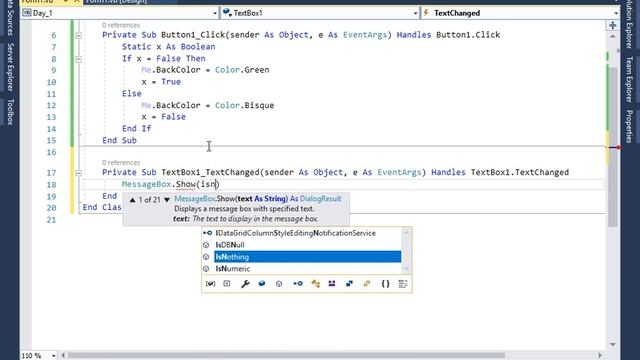The image size is (640, 360).
Task: Click the editor vertical scrollbar thumb
Action: [613, 147]
